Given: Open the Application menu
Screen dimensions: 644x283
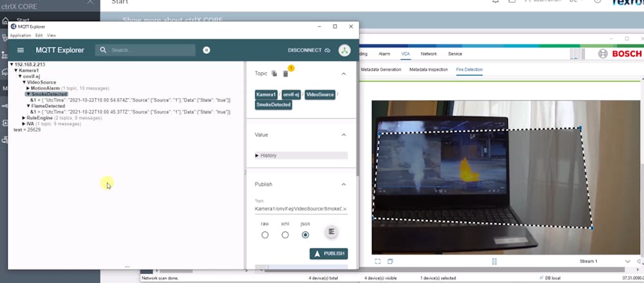Looking at the screenshot, I should point(21,35).
